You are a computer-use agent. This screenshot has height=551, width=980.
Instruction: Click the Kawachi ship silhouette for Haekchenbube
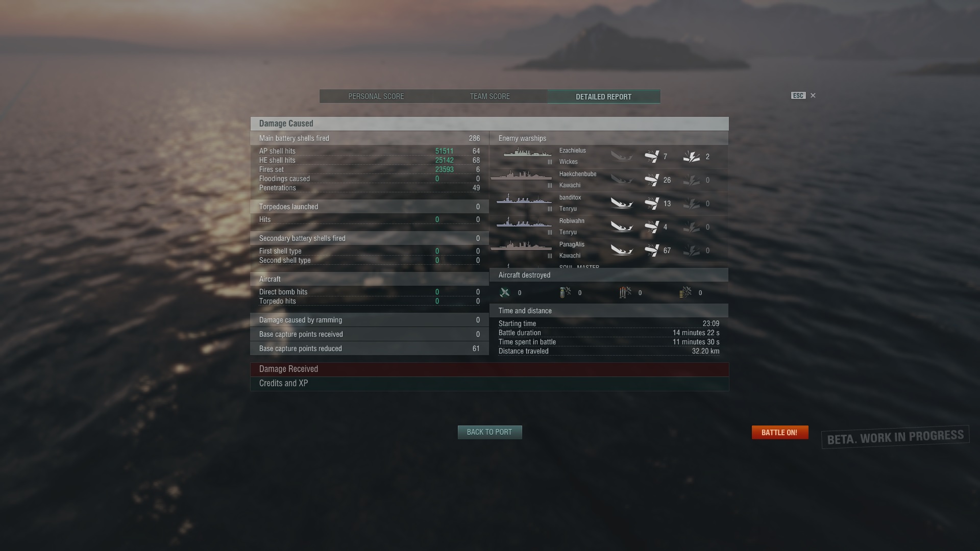click(x=521, y=176)
